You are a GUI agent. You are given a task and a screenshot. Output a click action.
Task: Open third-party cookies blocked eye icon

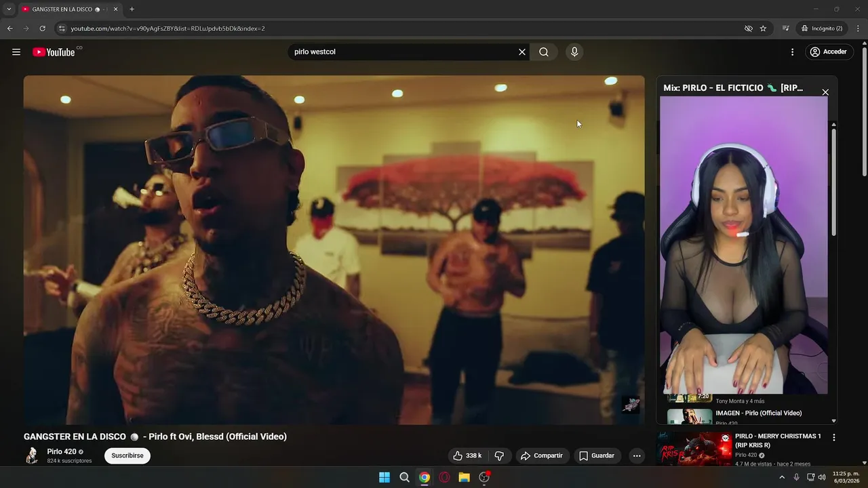(x=749, y=28)
